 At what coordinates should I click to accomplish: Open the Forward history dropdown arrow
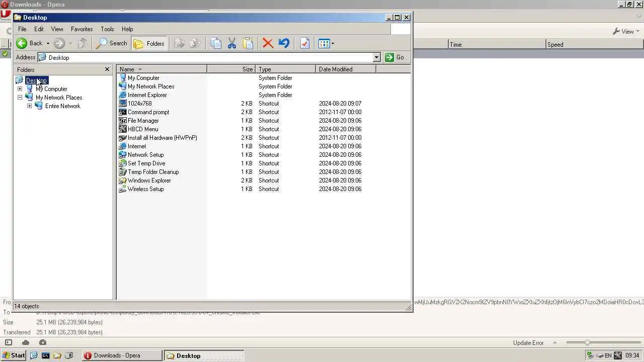[70, 43]
